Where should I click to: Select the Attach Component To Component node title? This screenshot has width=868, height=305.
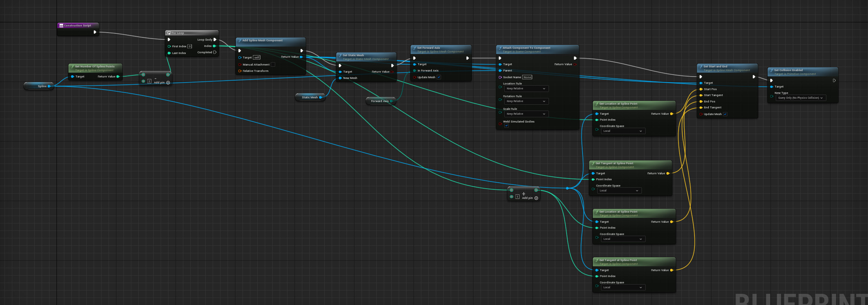pyautogui.click(x=527, y=48)
